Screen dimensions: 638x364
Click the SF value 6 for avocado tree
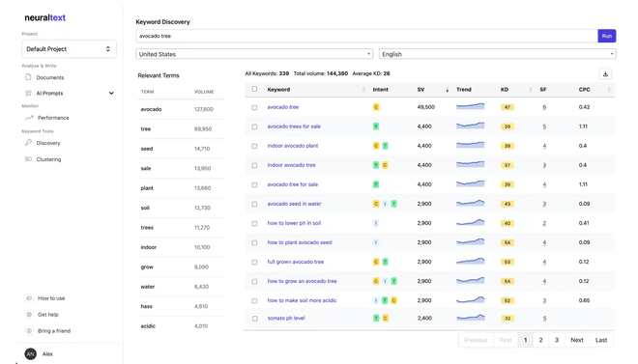[x=544, y=107]
